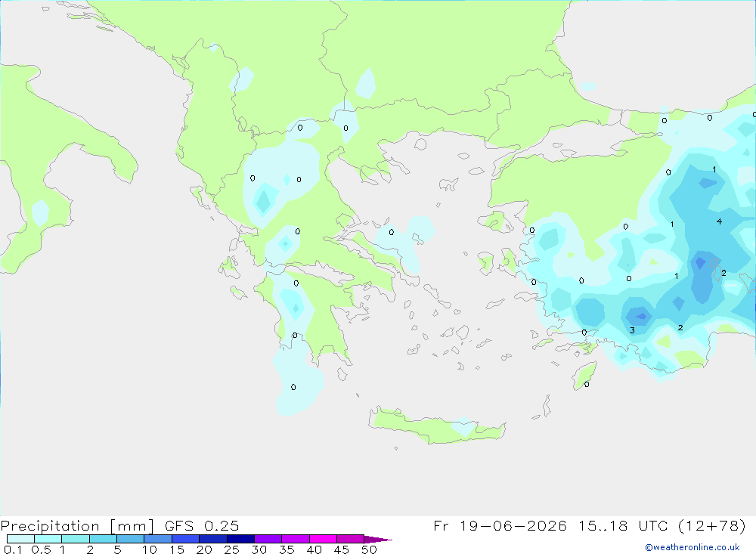Pick the 45–50 mm legend swatch
This screenshot has width=756, height=554.
[351, 539]
